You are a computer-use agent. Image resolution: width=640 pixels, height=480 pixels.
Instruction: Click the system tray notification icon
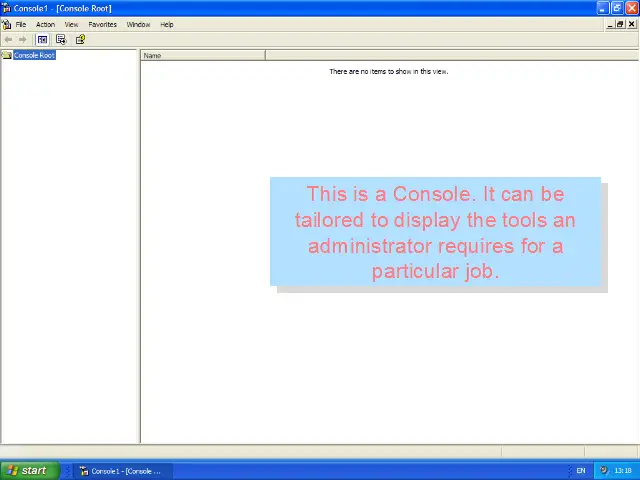click(x=604, y=470)
